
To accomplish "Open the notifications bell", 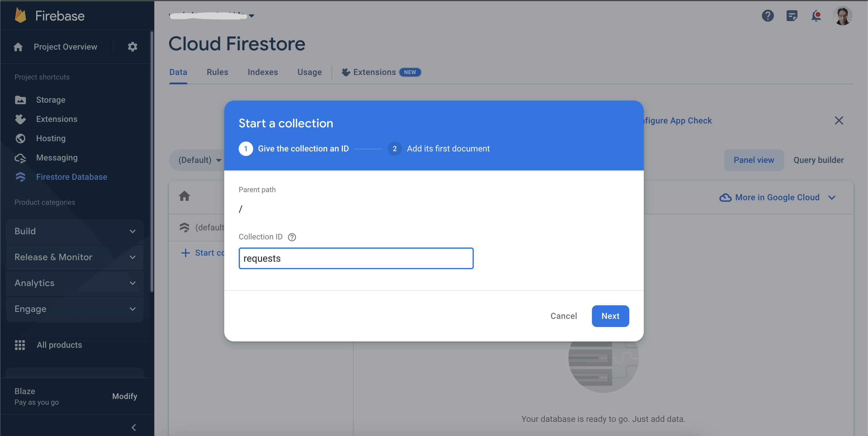I will [816, 15].
